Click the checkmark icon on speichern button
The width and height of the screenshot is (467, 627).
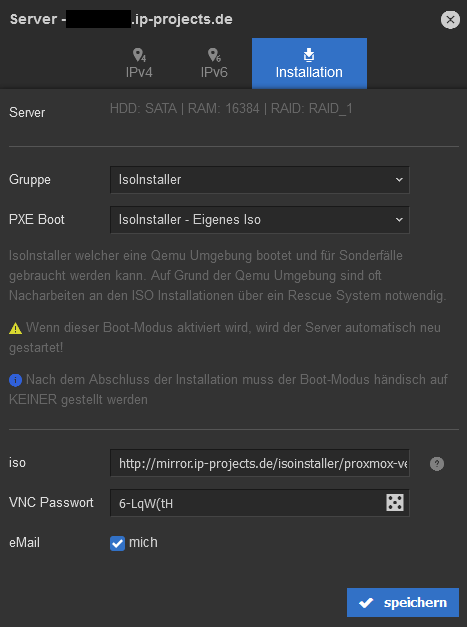tap(366, 603)
